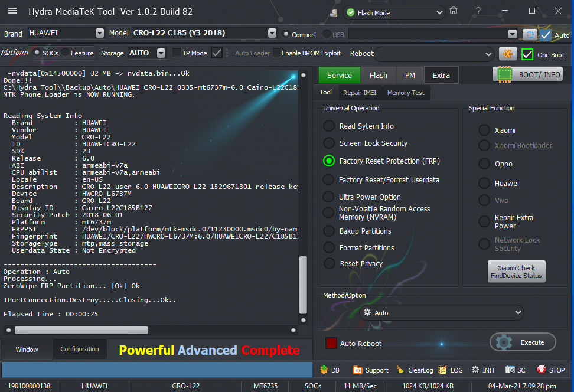Select Factory Reset/Format Userdata option
The image size is (574, 392).
click(x=328, y=179)
